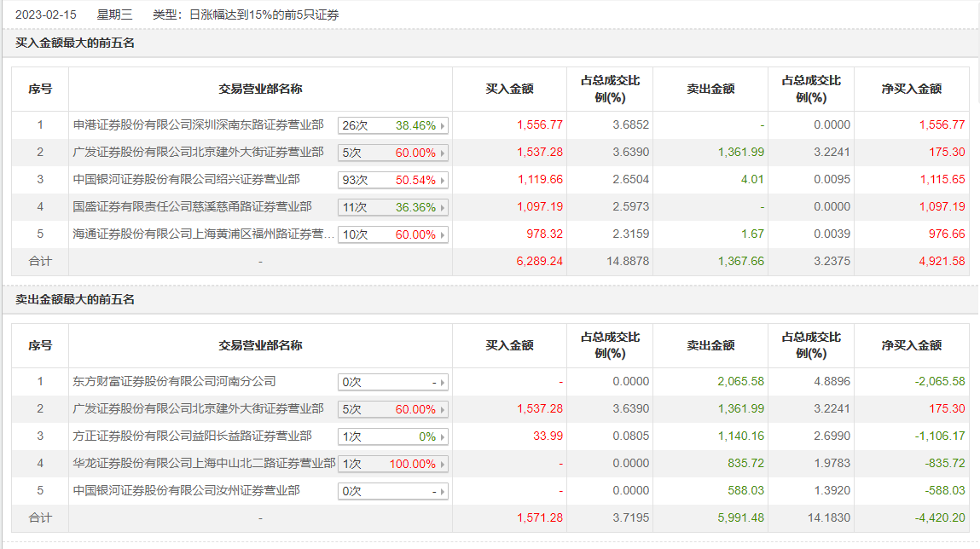The image size is (980, 549).
Task: Click 净买入金额 header in the buy table
Action: [911, 89]
